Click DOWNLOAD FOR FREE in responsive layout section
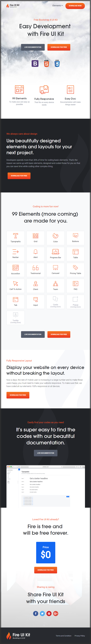 pyautogui.click(x=18, y=395)
